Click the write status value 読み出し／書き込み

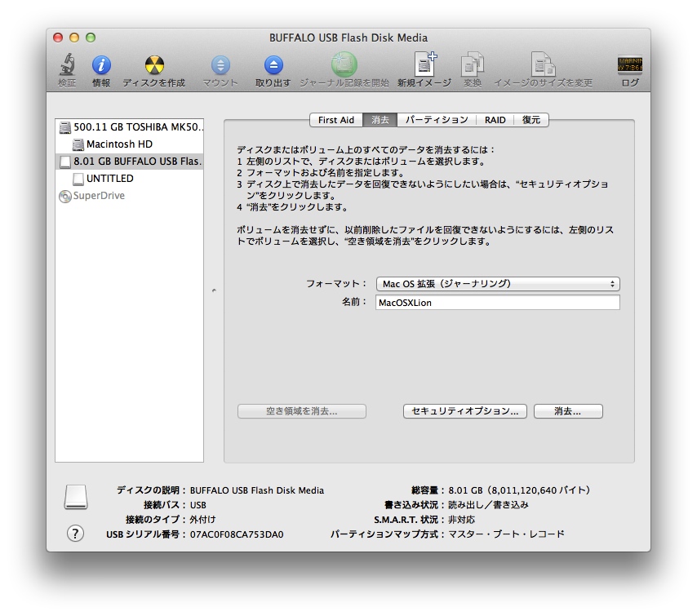point(488,505)
